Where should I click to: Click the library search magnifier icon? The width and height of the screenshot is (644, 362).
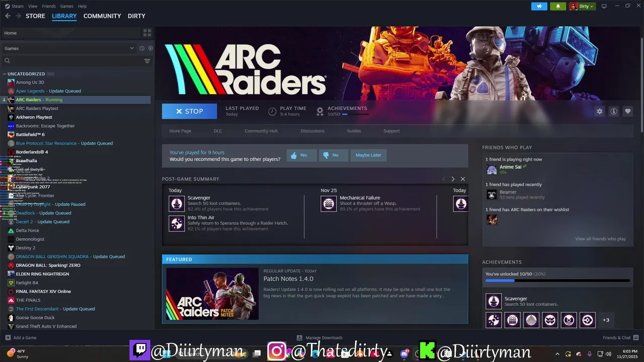[x=7, y=61]
